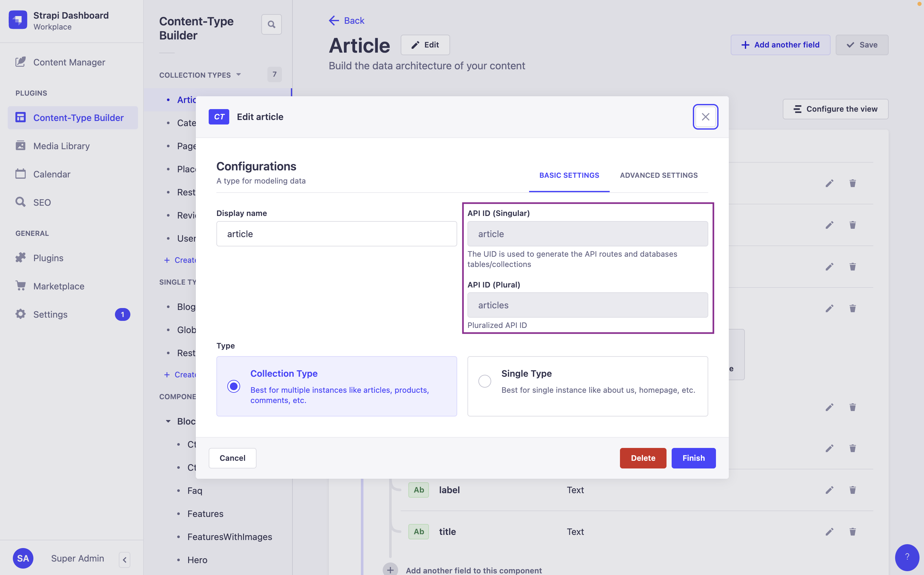924x575 pixels.
Task: Expand the Bloc components tree item
Action: pos(168,421)
